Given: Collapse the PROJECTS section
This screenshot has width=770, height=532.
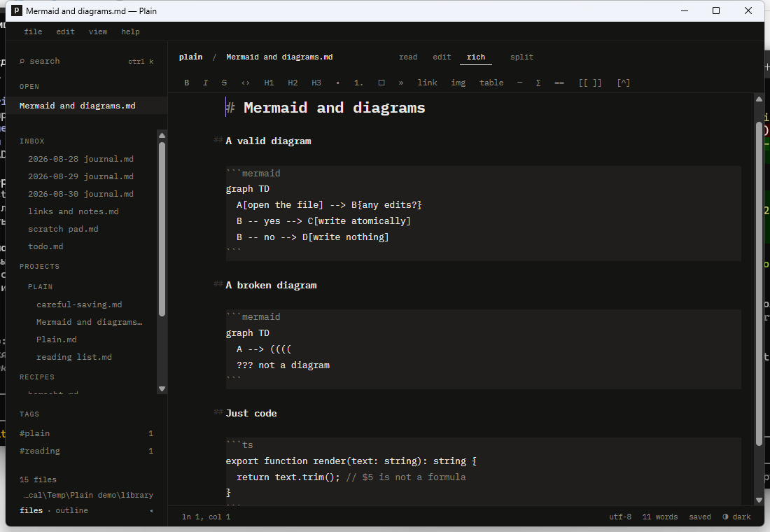Looking at the screenshot, I should click(39, 266).
